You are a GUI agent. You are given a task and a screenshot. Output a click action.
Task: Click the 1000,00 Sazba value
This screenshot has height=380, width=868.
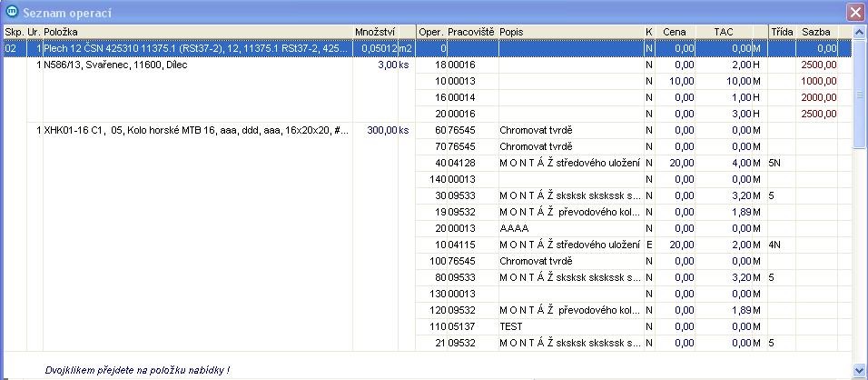tap(818, 81)
